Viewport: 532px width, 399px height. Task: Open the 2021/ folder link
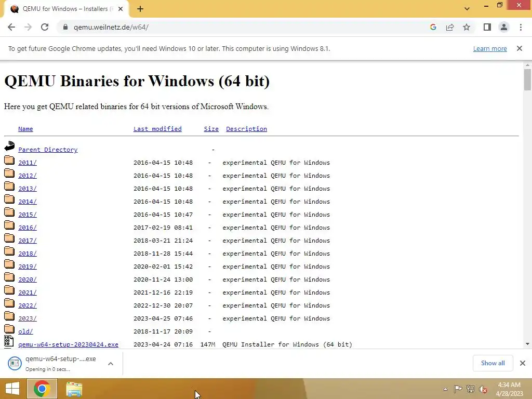tap(28, 292)
